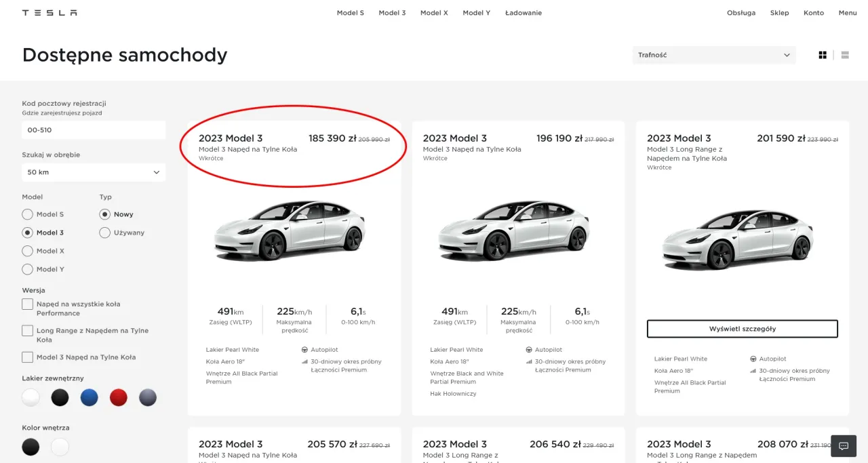The width and height of the screenshot is (868, 463).
Task: Select the Nowy radio button
Action: [105, 214]
